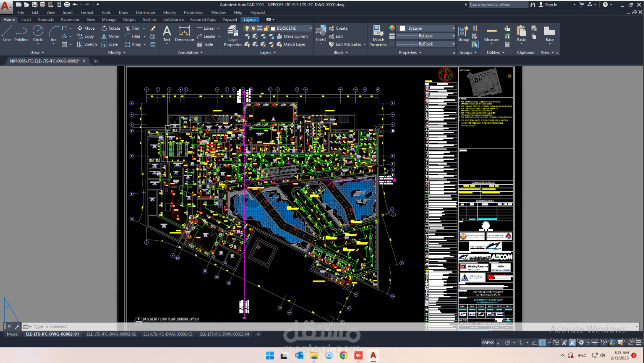644x363 pixels.
Task: Click the Paste clipboard tool
Action: point(521,34)
